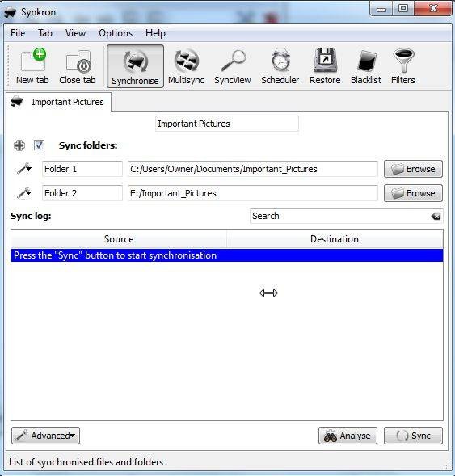Screen dimensions: 455x476
Task: Open Folder 1 wrench settings icon
Action: pos(24,169)
